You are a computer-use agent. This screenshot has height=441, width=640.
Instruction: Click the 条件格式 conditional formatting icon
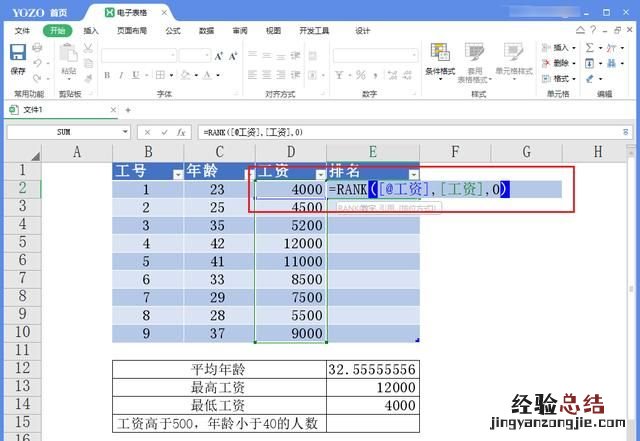(439, 56)
